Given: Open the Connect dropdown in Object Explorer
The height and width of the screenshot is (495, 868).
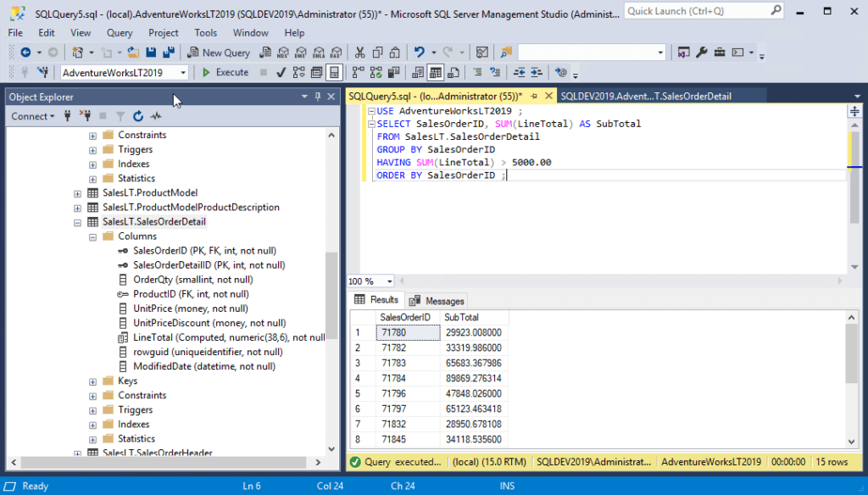Looking at the screenshot, I should pyautogui.click(x=33, y=116).
